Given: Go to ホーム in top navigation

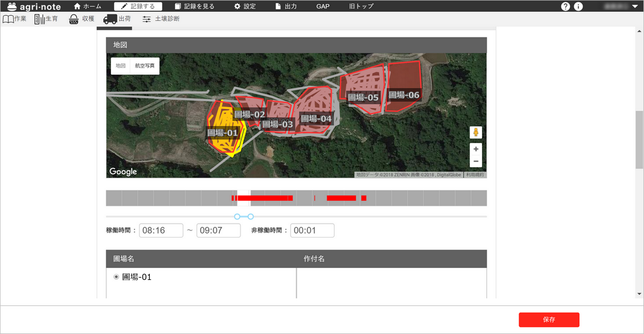Looking at the screenshot, I should 87,6.
